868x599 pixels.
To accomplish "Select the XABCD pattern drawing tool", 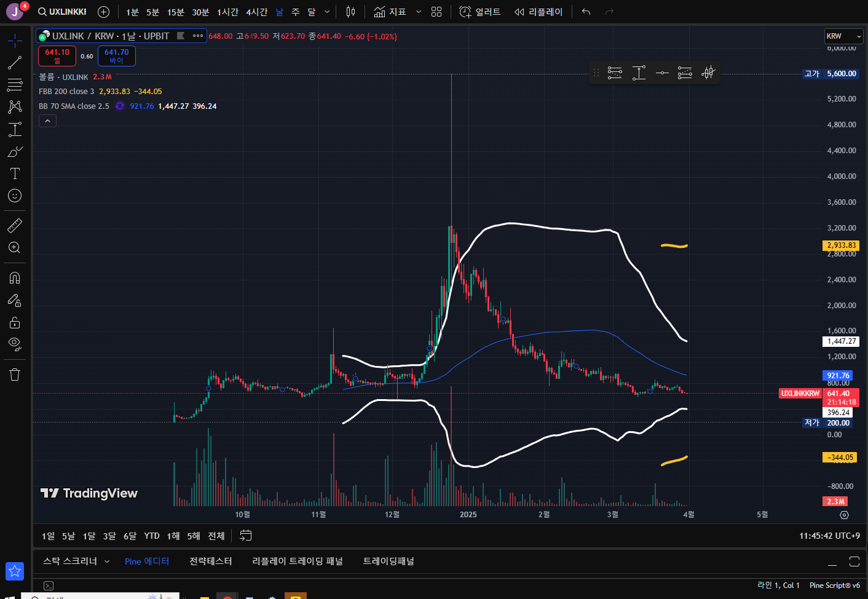I will click(15, 106).
